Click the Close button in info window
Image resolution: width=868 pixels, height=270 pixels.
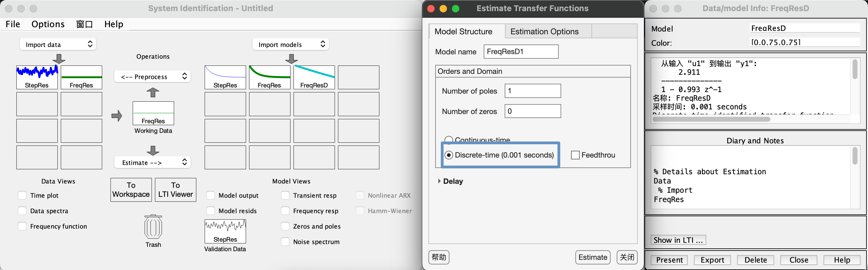(799, 260)
